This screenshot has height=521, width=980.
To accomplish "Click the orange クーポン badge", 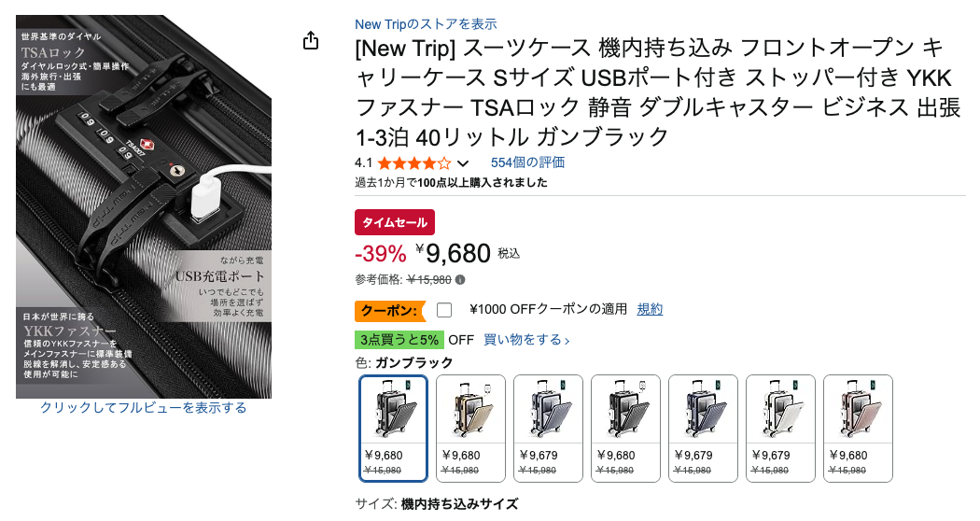I will tap(388, 310).
